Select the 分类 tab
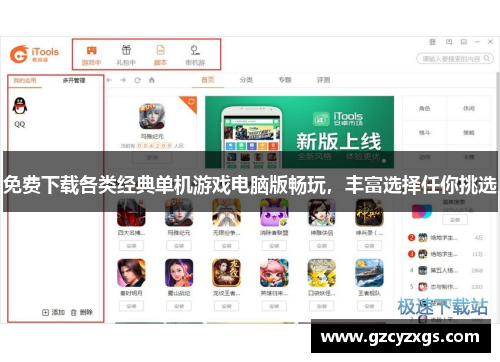500x362 pixels. click(246, 80)
